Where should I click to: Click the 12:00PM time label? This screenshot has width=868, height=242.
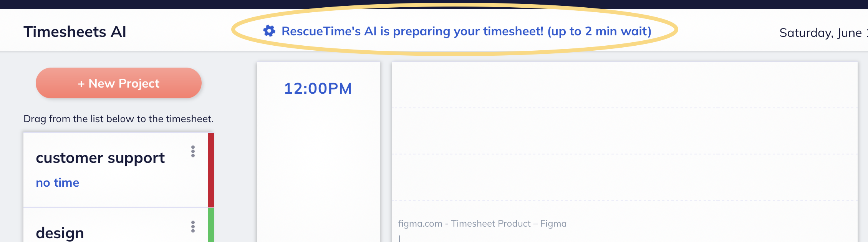pos(318,88)
